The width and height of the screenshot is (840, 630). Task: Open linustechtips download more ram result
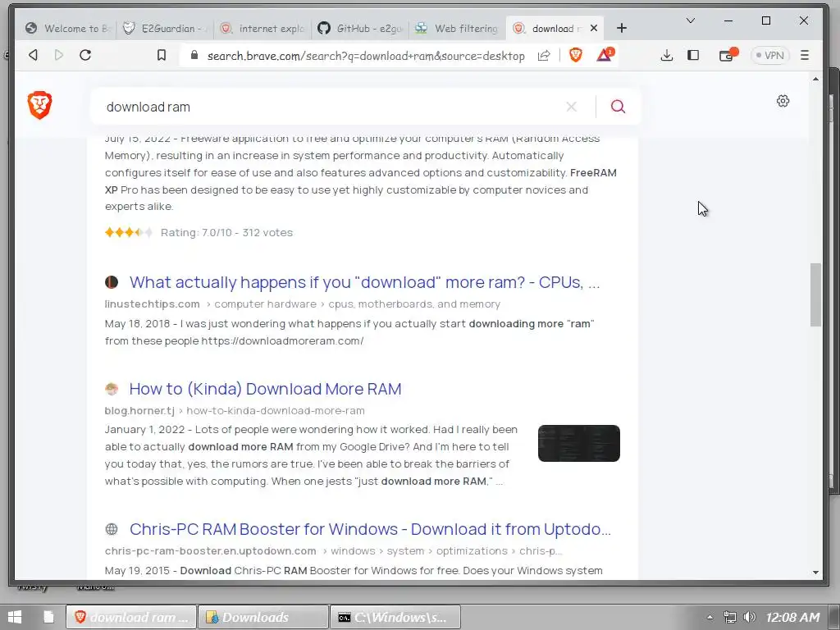364,282
